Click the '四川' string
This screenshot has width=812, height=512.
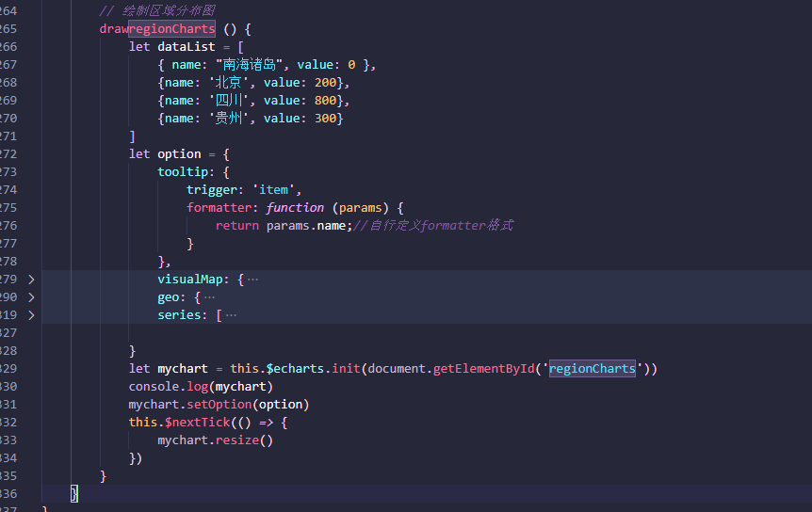pos(228,101)
